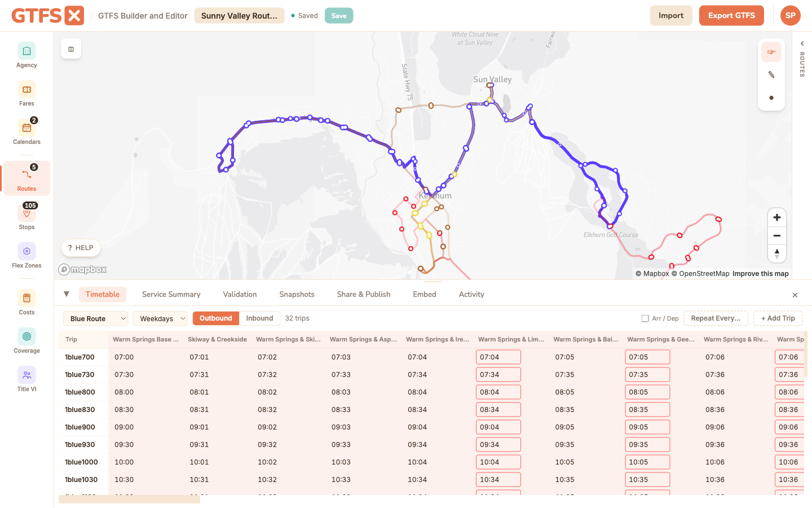Open the Share & Publish tab
The image size is (812, 508).
coord(364,294)
